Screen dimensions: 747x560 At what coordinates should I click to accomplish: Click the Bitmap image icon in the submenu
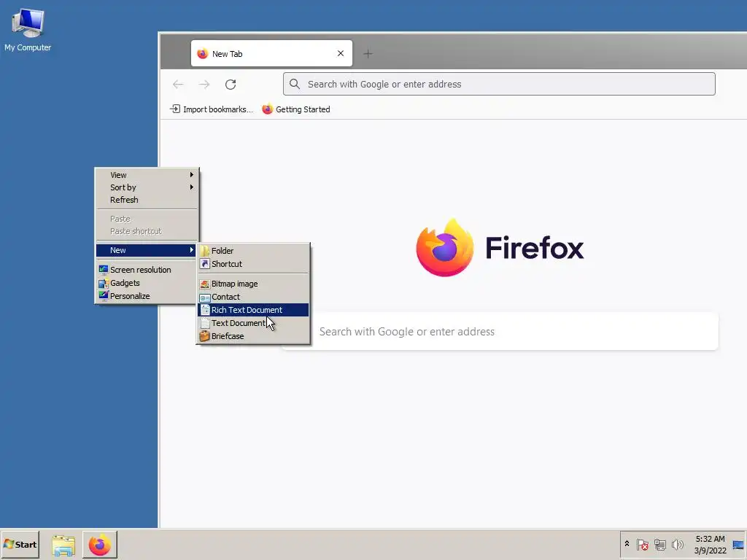pos(205,284)
